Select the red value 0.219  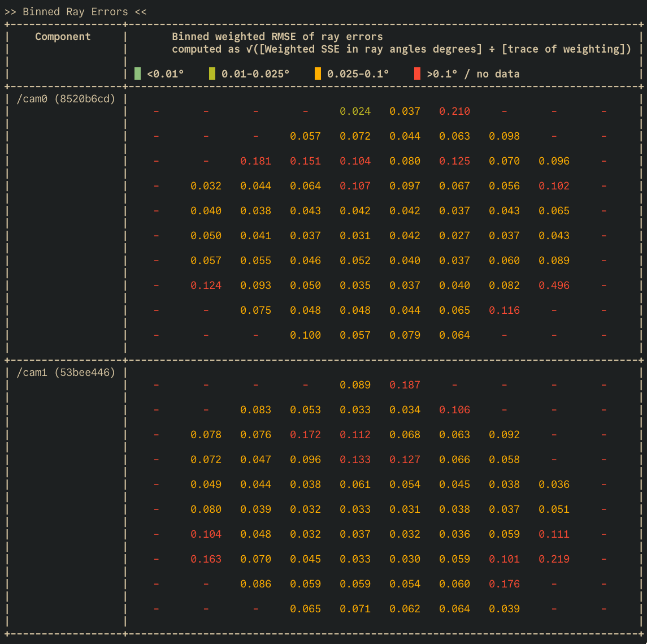pyautogui.click(x=554, y=559)
